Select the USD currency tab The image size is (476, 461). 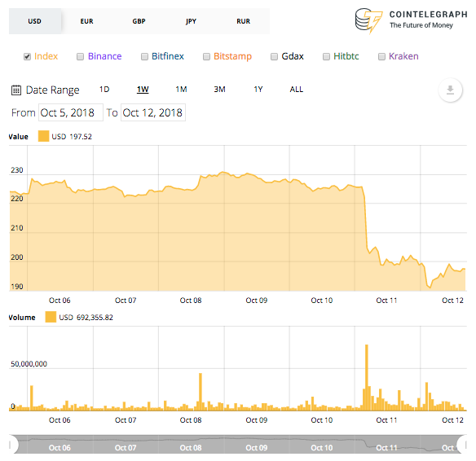[34, 21]
